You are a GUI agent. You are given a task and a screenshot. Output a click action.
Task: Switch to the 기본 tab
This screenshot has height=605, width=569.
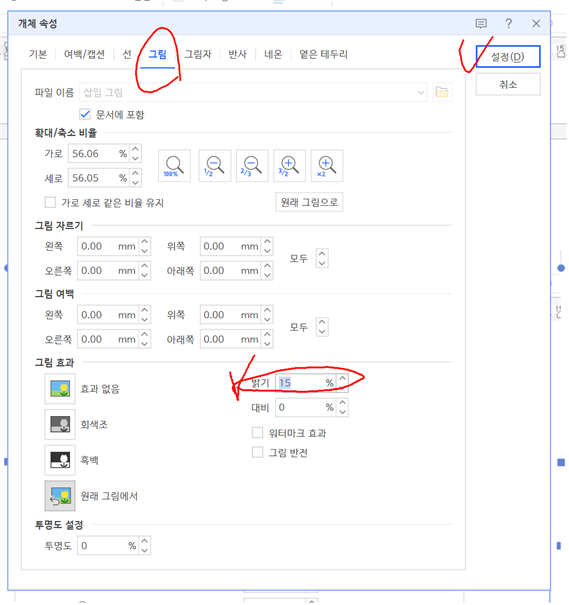[38, 54]
